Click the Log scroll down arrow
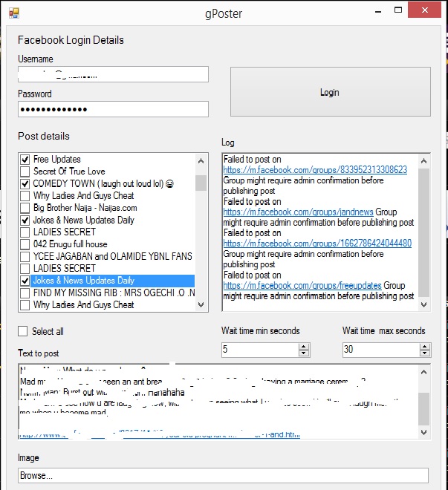The height and width of the screenshot is (490, 448). 424,304
